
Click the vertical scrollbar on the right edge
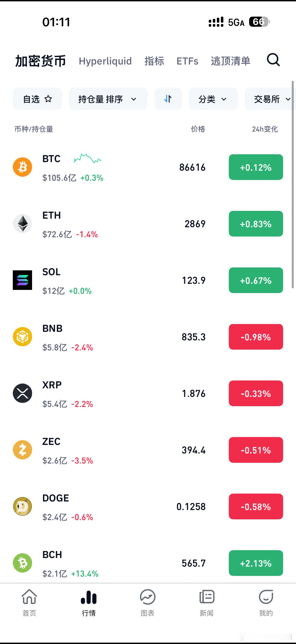pos(293,185)
